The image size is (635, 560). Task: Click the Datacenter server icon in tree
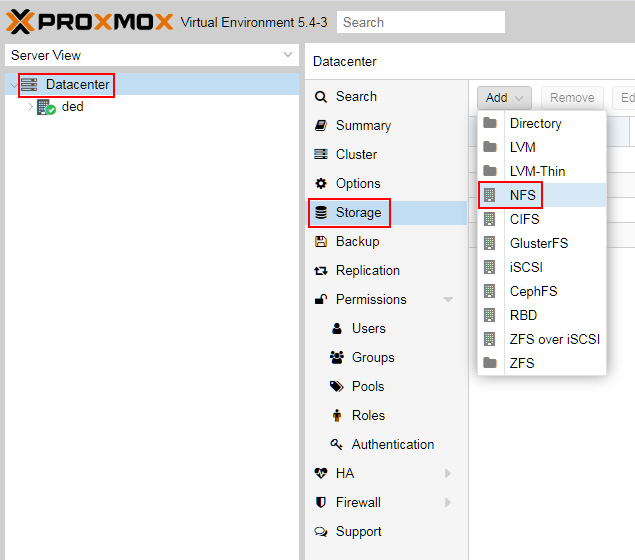pyautogui.click(x=29, y=85)
